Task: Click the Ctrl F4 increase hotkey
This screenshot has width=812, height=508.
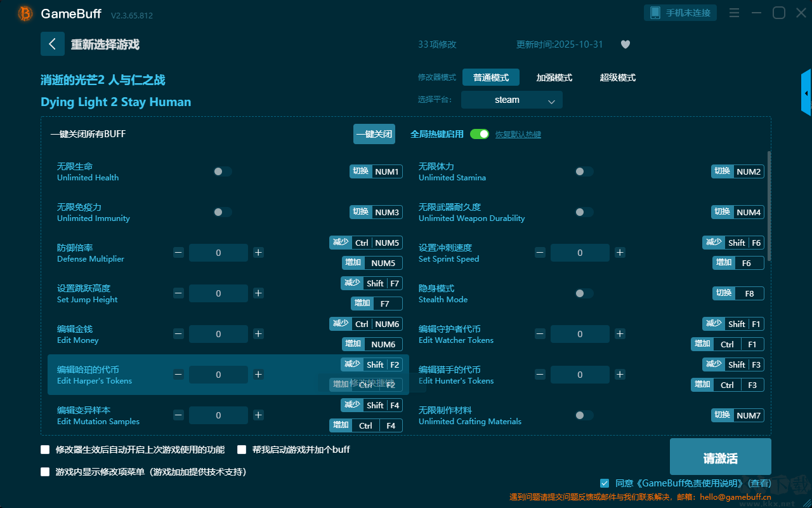Action: (x=366, y=425)
